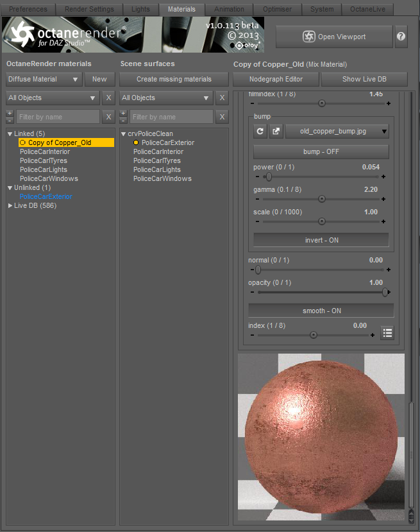The width and height of the screenshot is (420, 532).
Task: Adjust the opacity slider handle
Action: pyautogui.click(x=385, y=292)
